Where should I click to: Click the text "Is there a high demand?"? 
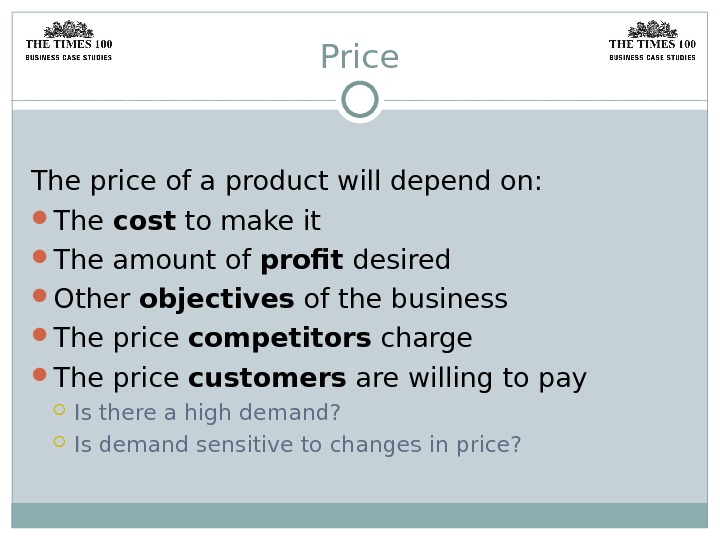click(x=207, y=413)
